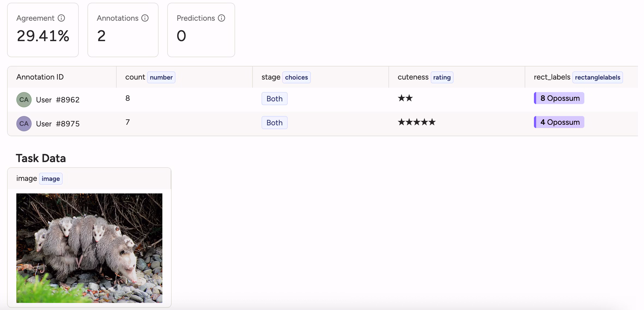Click the Predictions info icon
The height and width of the screenshot is (310, 644).
tap(221, 18)
